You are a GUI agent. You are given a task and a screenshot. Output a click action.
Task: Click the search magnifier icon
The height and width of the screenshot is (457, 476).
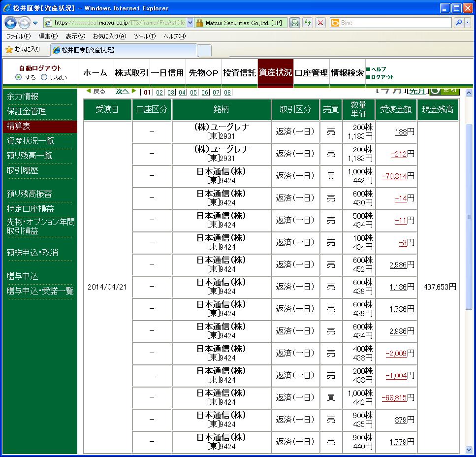[x=458, y=23]
